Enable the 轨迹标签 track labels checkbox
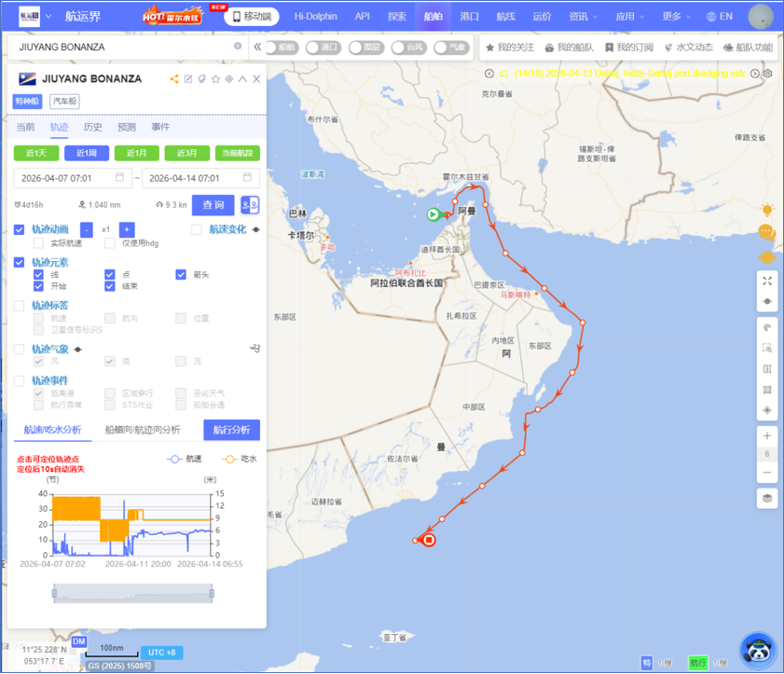Screen dimensions: 784x674 click(20, 305)
